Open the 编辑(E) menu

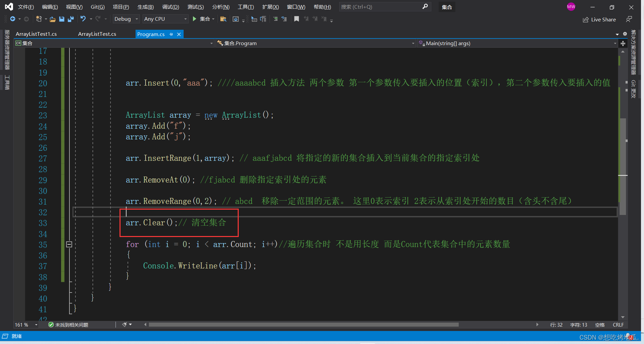(50, 7)
